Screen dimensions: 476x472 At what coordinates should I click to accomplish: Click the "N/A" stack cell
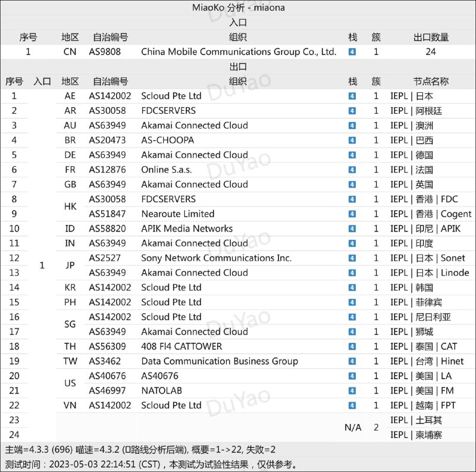[x=353, y=427]
